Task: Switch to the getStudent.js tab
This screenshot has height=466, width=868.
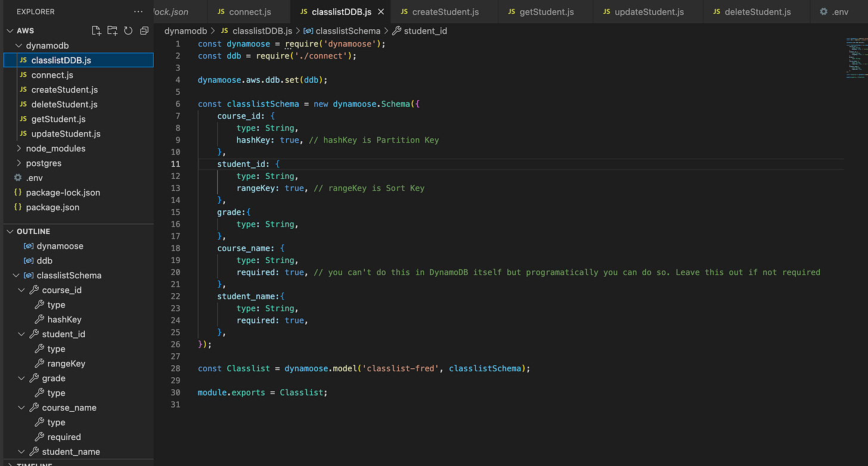Action: click(545, 12)
